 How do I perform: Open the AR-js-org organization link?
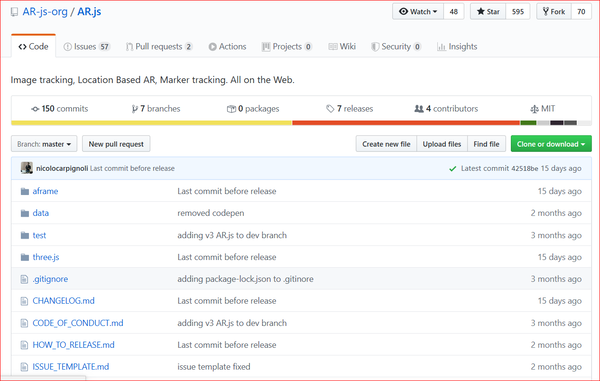click(x=45, y=12)
